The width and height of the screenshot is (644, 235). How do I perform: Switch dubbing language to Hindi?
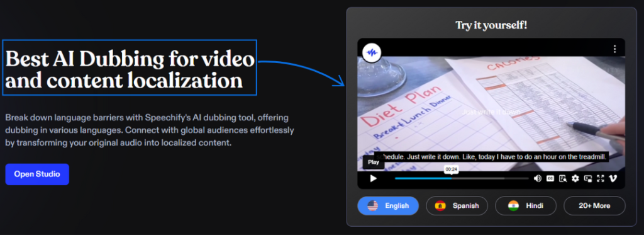point(526,206)
